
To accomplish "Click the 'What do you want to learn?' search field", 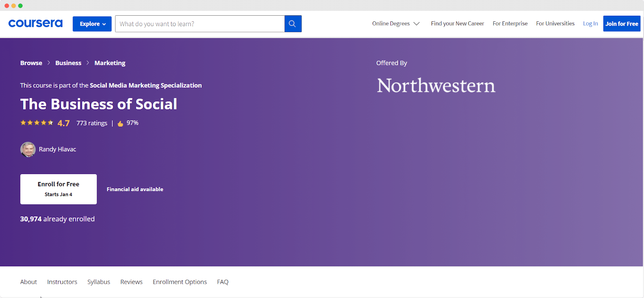I will 200,24.
